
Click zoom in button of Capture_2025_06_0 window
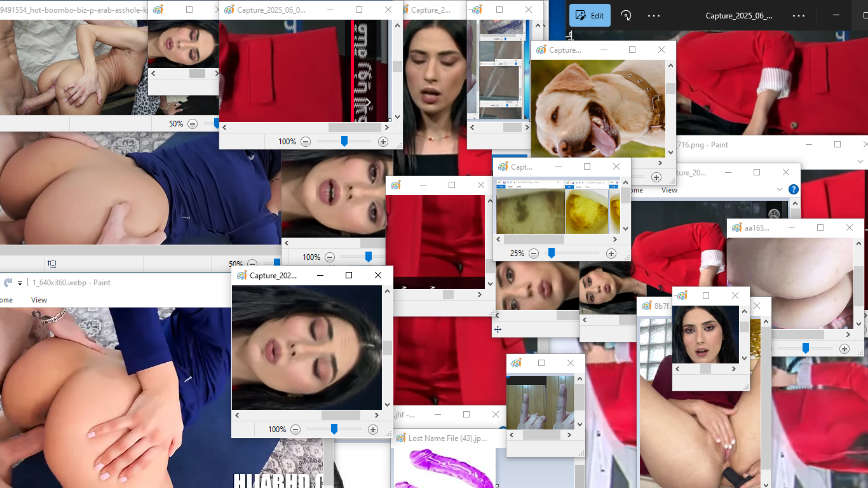(x=383, y=142)
